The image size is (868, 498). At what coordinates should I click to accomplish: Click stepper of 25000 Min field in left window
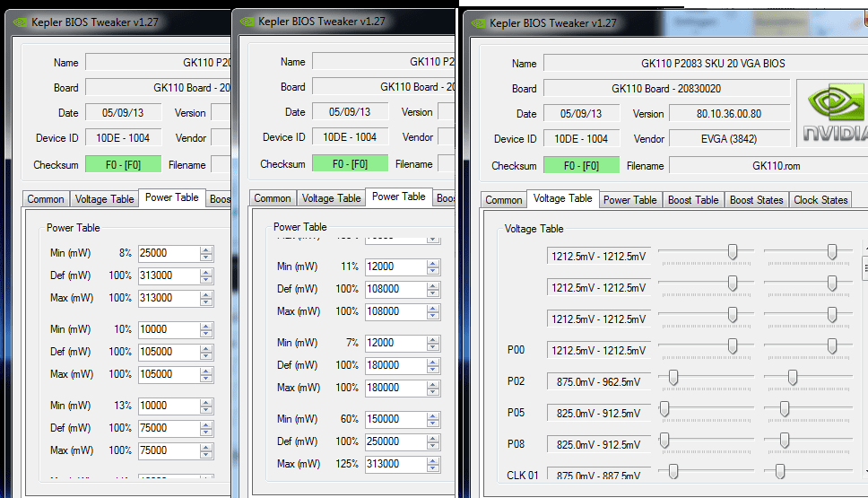coord(206,254)
